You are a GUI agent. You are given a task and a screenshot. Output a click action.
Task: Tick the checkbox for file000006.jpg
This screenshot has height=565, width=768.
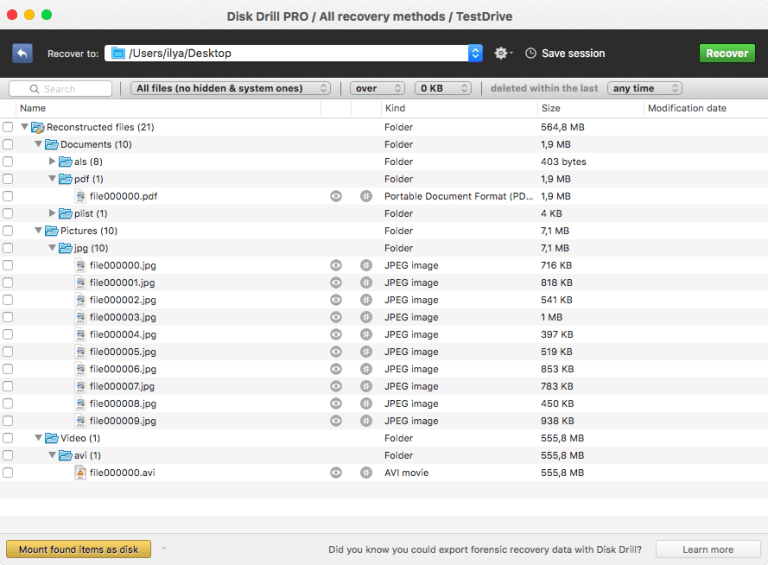(8, 369)
